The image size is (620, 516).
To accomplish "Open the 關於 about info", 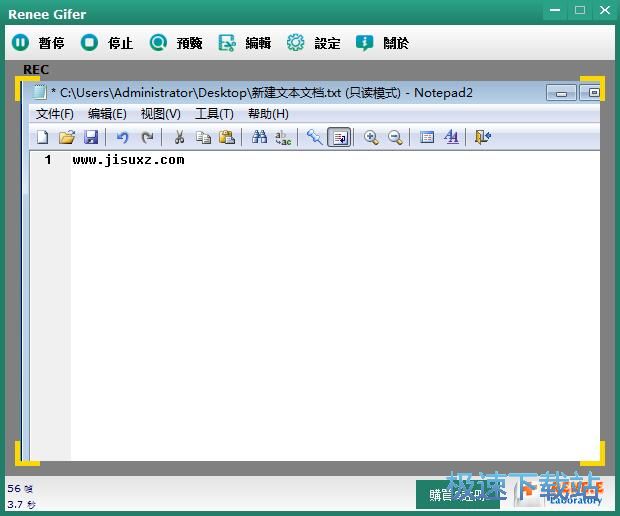I will (382, 43).
